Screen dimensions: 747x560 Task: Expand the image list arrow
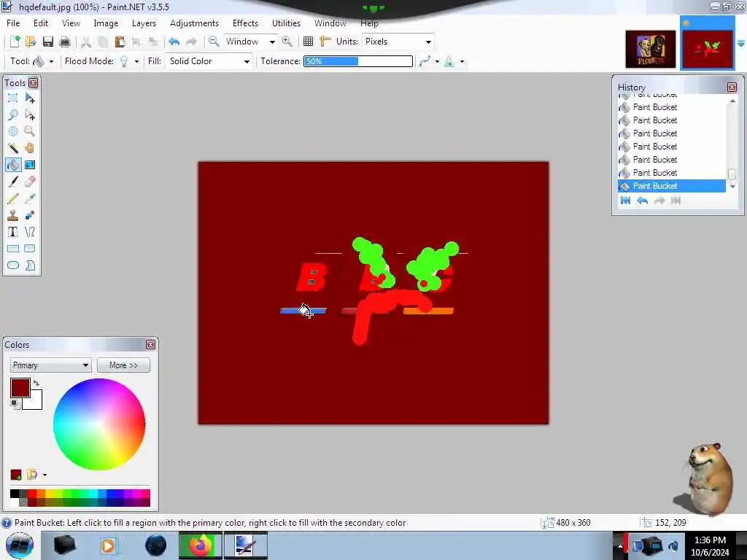[x=741, y=43]
